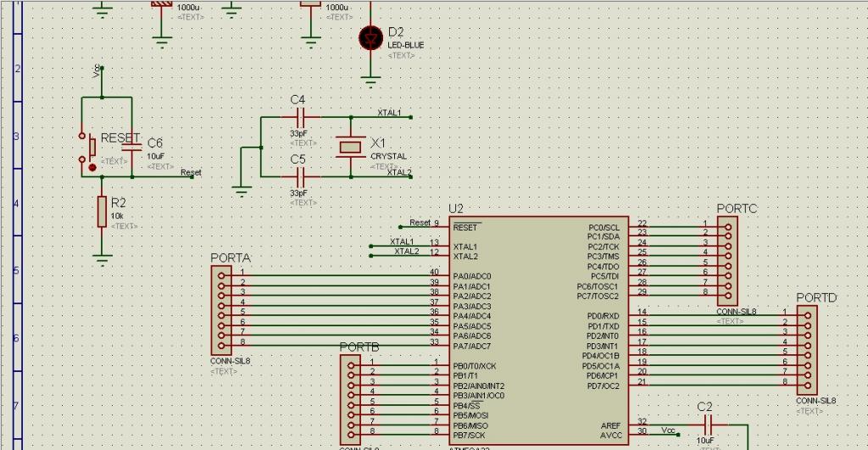The width and height of the screenshot is (868, 450).
Task: Click the RESET push button switch
Action: click(x=87, y=148)
